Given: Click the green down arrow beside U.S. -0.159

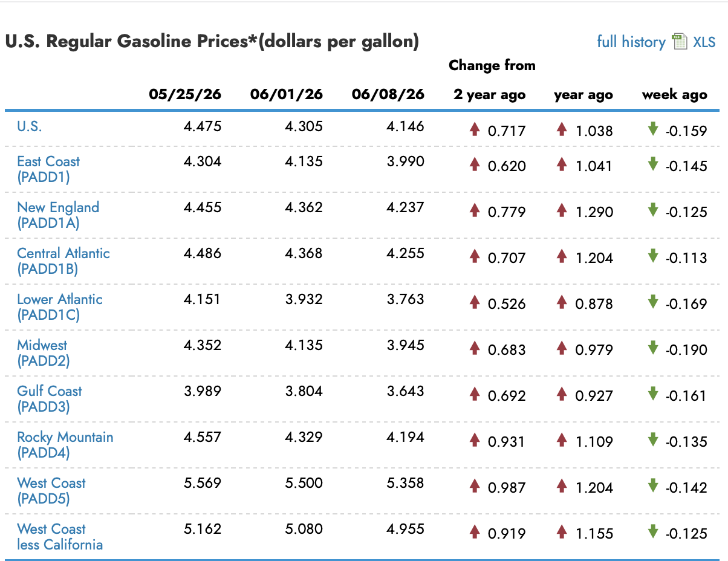Looking at the screenshot, I should [652, 129].
